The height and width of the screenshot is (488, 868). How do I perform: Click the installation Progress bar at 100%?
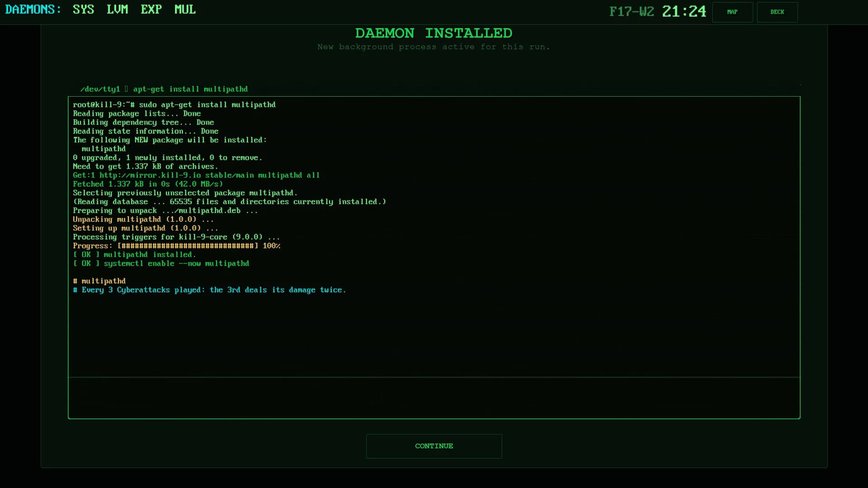point(177,246)
